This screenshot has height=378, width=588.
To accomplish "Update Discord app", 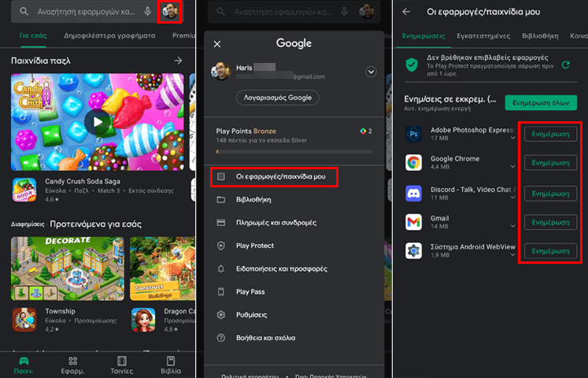I will point(550,194).
